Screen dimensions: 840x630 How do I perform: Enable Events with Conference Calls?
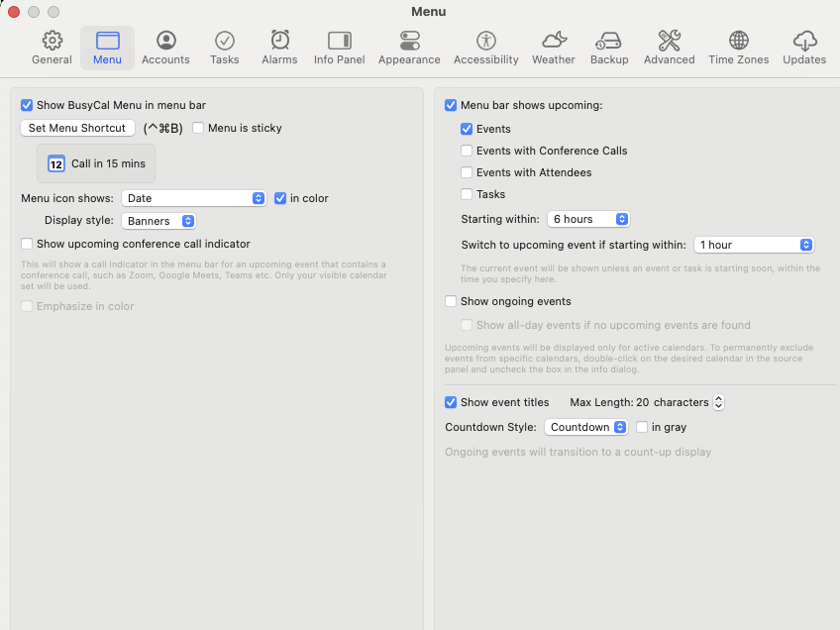pyautogui.click(x=467, y=151)
